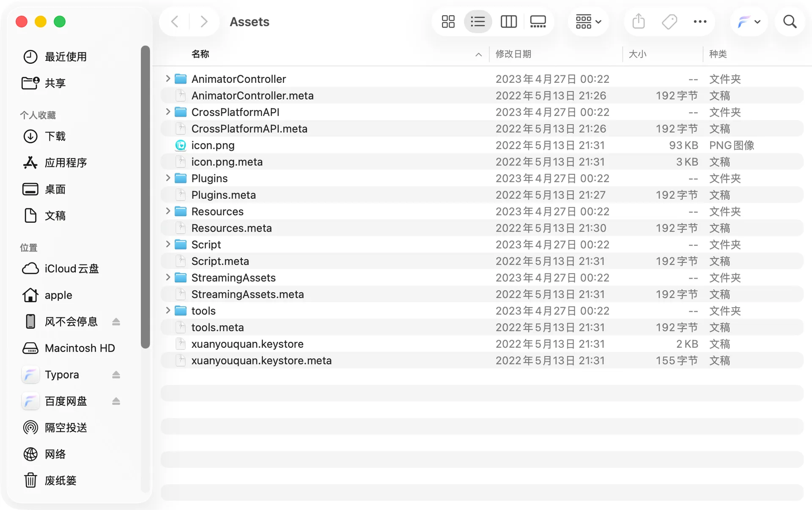Open 最近使用 in the sidebar
The image size is (812, 510).
click(x=55, y=57)
